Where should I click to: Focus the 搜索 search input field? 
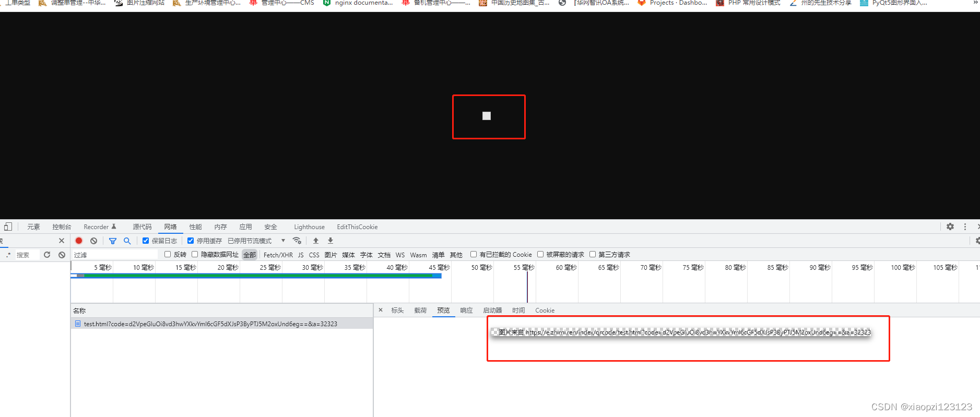[27, 255]
